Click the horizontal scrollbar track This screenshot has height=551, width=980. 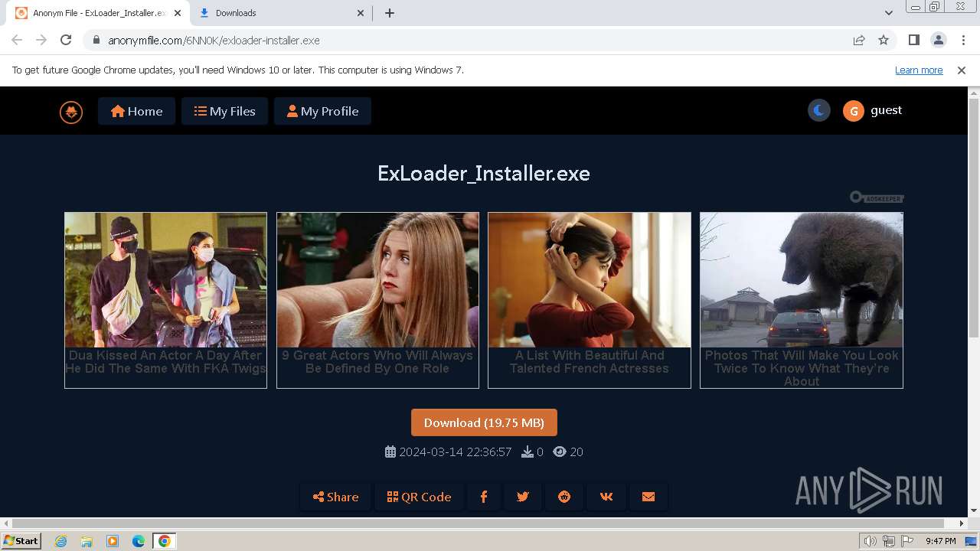point(482,523)
